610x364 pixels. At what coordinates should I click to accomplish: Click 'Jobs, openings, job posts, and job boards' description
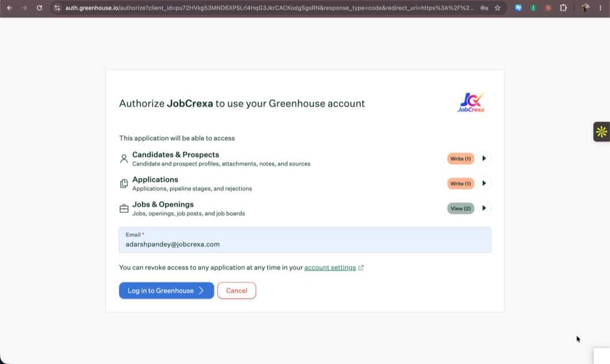tap(189, 213)
